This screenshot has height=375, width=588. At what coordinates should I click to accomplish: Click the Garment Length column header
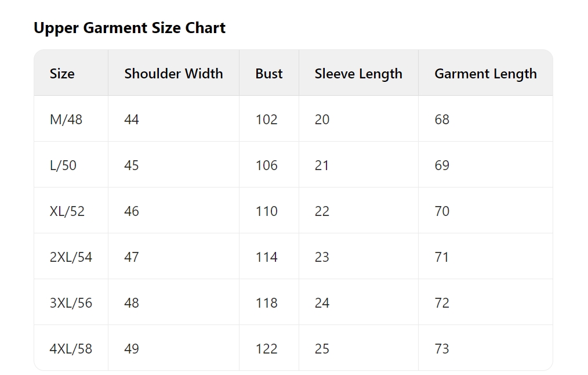[485, 74]
